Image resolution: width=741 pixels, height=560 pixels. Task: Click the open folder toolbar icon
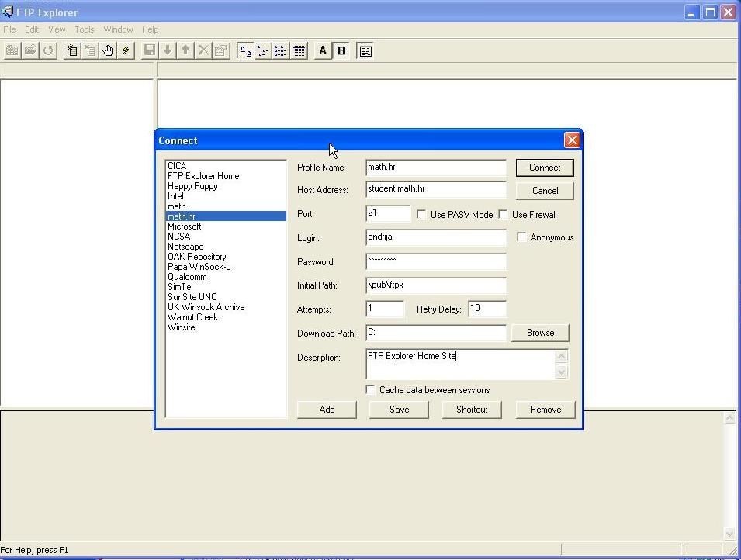point(30,50)
